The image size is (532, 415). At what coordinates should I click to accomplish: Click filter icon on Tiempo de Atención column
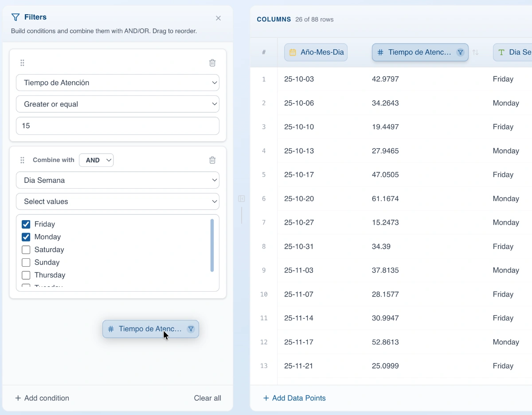pyautogui.click(x=460, y=52)
